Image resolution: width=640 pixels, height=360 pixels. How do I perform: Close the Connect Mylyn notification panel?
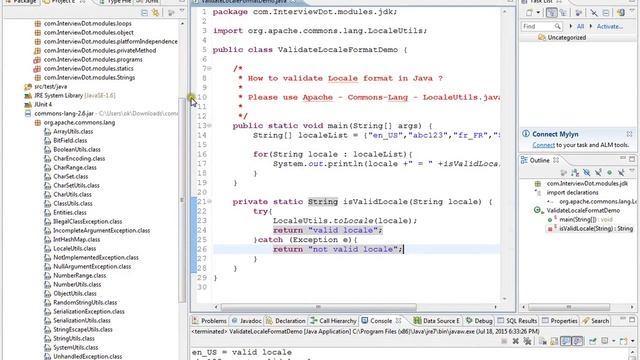coord(629,134)
